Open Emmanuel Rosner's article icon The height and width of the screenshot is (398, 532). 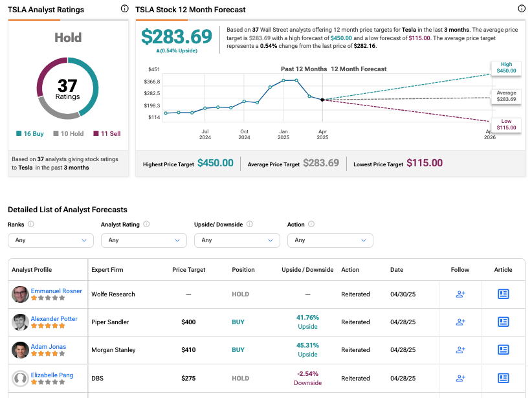pyautogui.click(x=503, y=294)
